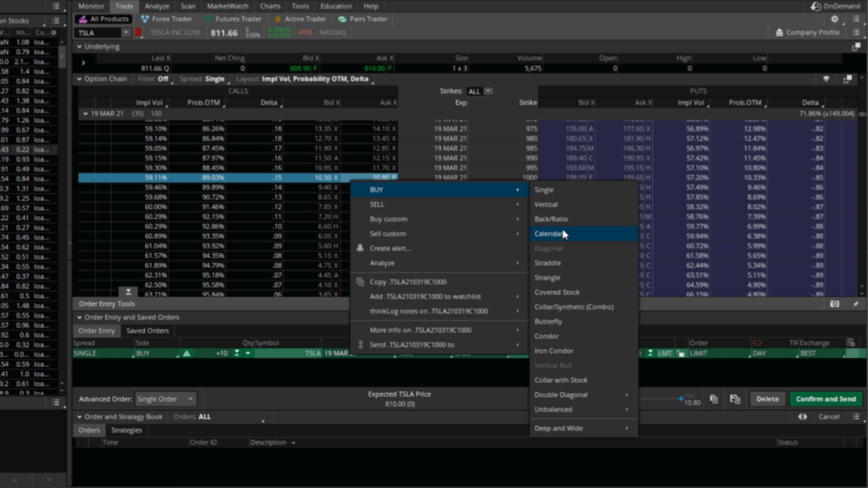This screenshot has height=488, width=868.
Task: Open Pairs Trader sub-tab
Action: [363, 19]
